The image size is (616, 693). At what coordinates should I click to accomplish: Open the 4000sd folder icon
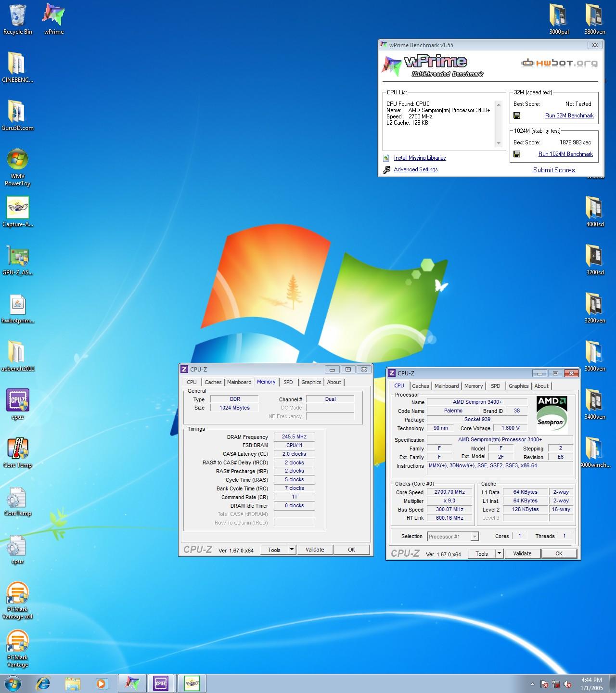click(595, 212)
